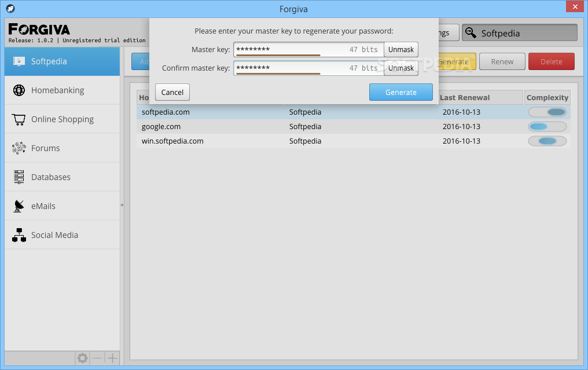
Task: Adjust complexity slider for win.softpedia.com row
Action: click(547, 141)
